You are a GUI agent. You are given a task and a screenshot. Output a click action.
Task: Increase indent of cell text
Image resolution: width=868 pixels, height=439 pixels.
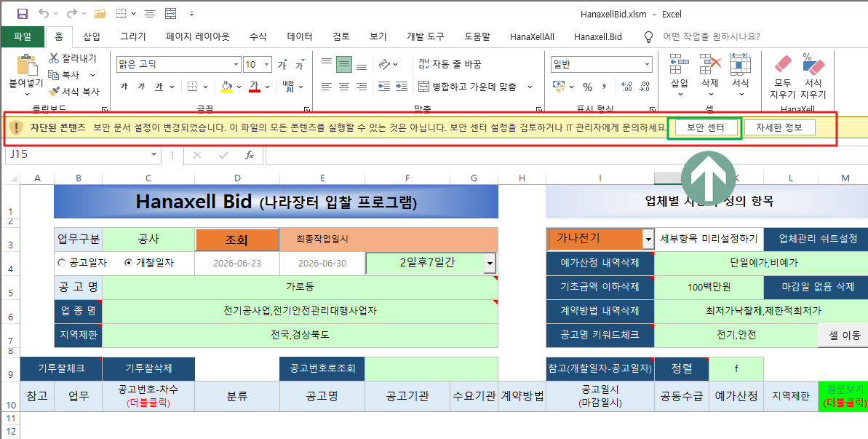click(402, 87)
